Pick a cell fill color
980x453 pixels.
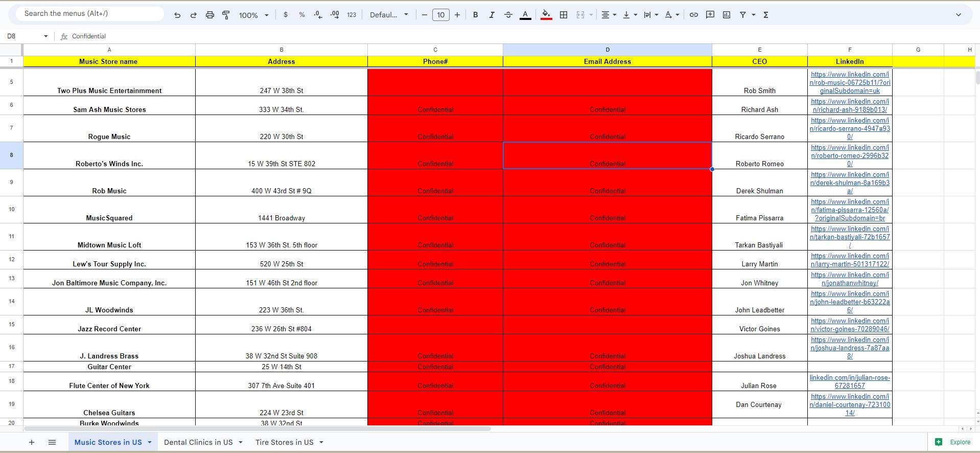click(x=546, y=15)
